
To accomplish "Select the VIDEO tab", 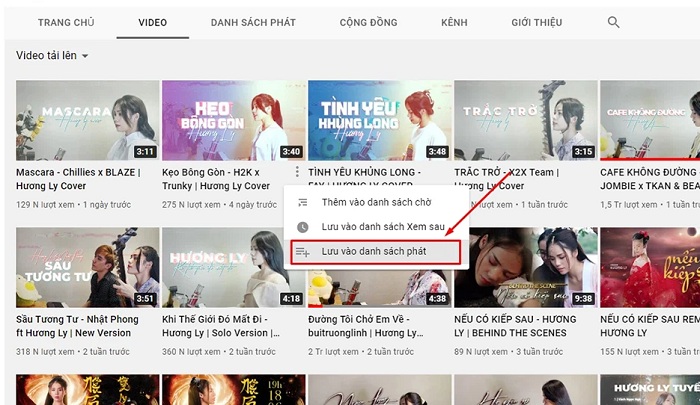I will pos(153,22).
